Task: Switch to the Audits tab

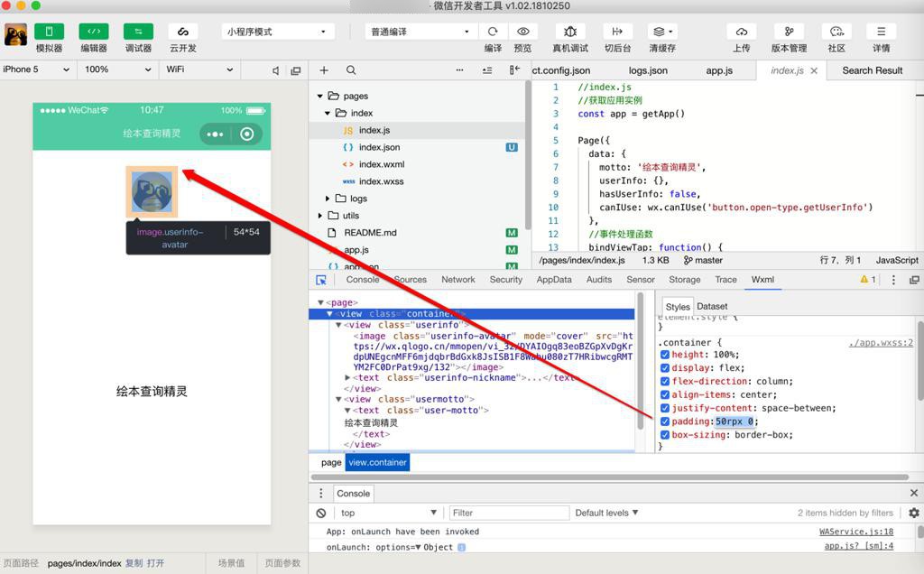Action: tap(599, 280)
